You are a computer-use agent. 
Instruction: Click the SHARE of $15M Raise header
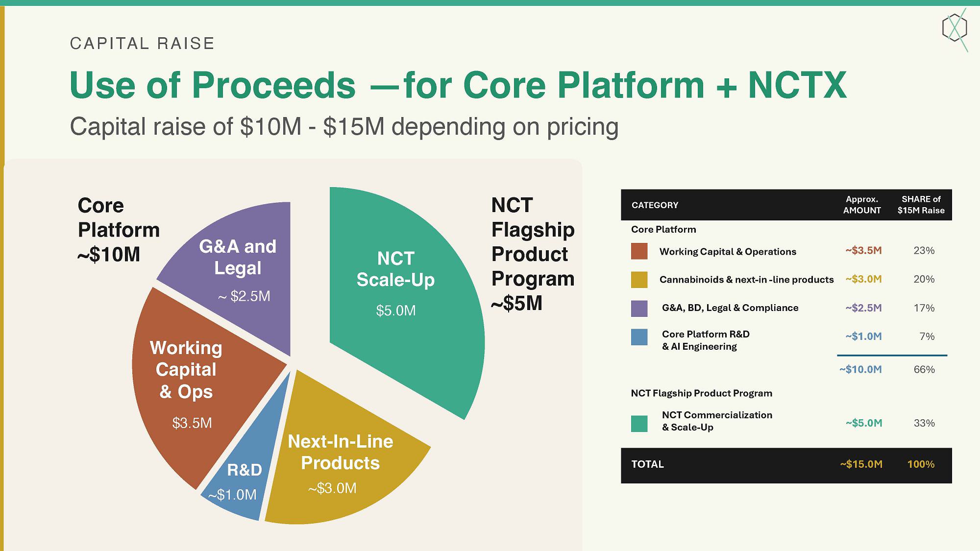(x=921, y=205)
